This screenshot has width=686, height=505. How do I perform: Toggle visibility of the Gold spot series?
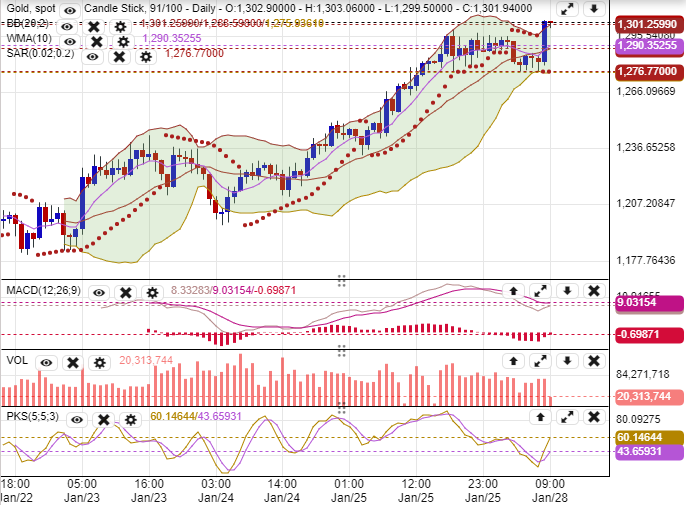(69, 9)
